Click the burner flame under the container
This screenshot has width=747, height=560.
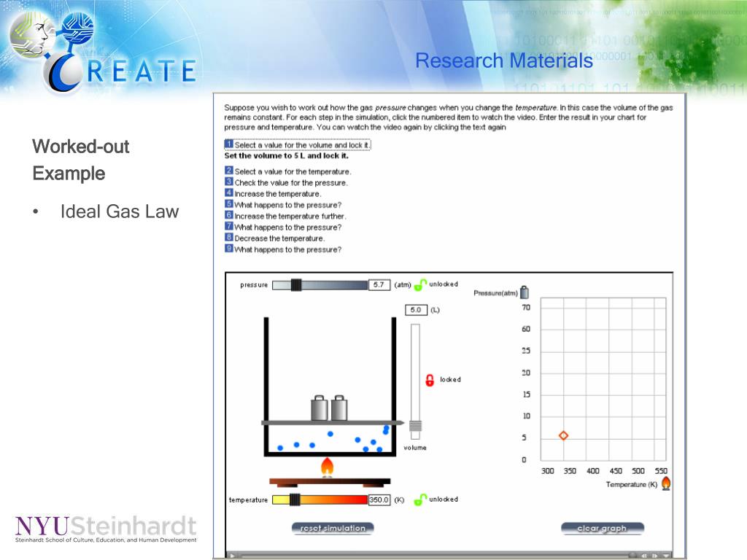(x=328, y=467)
